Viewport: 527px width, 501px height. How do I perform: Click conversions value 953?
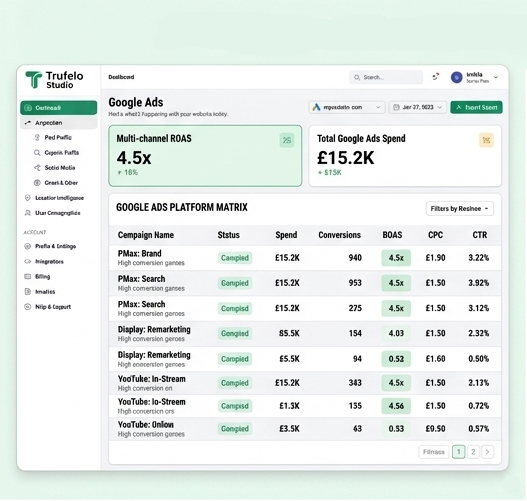355,283
